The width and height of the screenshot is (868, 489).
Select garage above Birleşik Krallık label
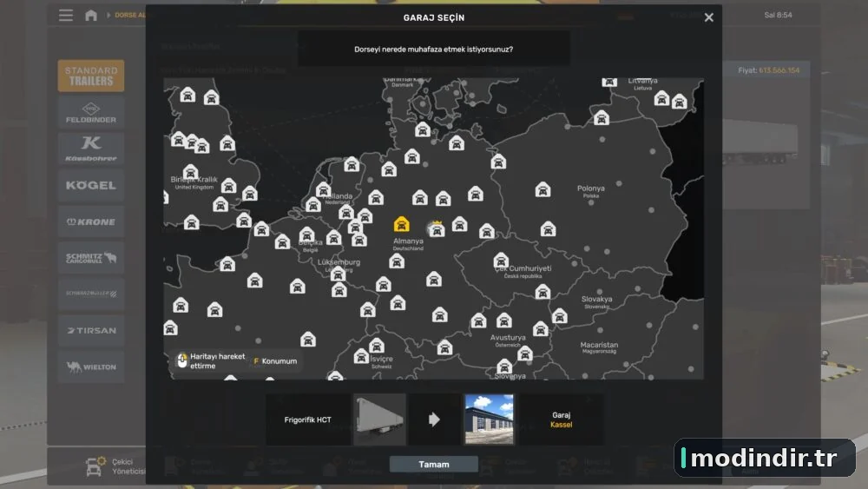pos(190,172)
